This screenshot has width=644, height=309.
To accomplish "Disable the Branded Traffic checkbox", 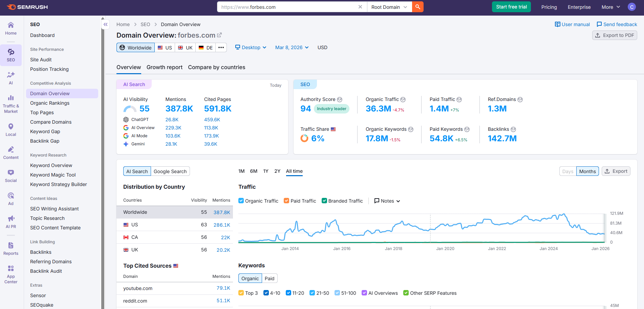I will (324, 201).
